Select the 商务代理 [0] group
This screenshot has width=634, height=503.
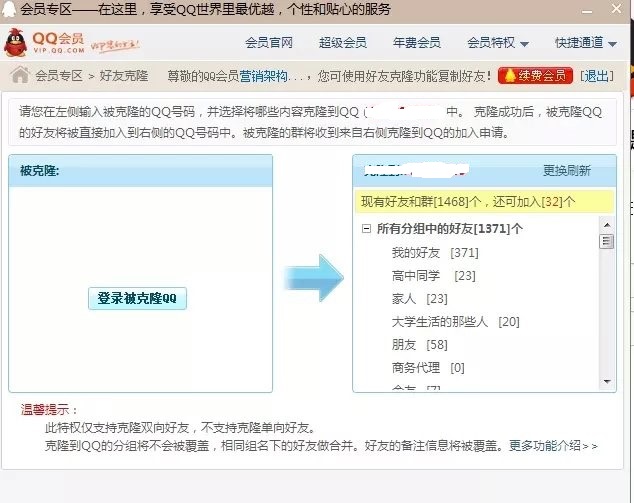coord(428,368)
